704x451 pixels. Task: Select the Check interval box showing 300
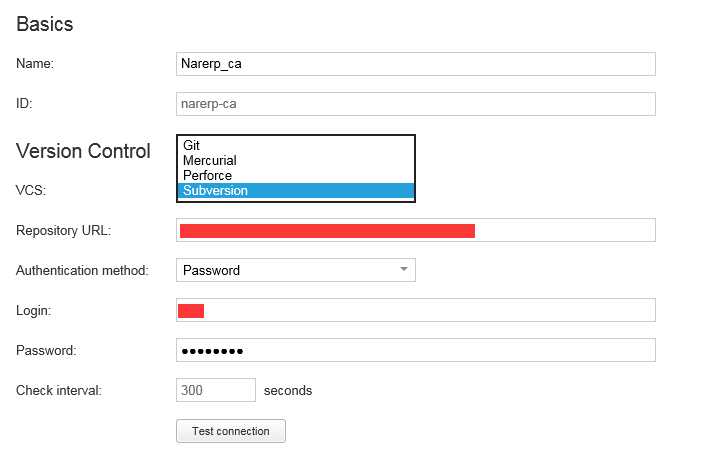pyautogui.click(x=215, y=390)
